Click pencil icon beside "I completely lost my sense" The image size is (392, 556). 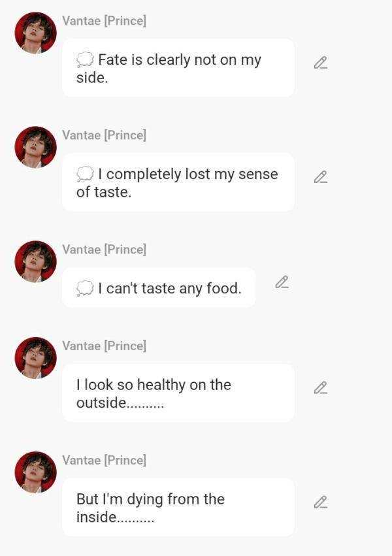coord(320,177)
